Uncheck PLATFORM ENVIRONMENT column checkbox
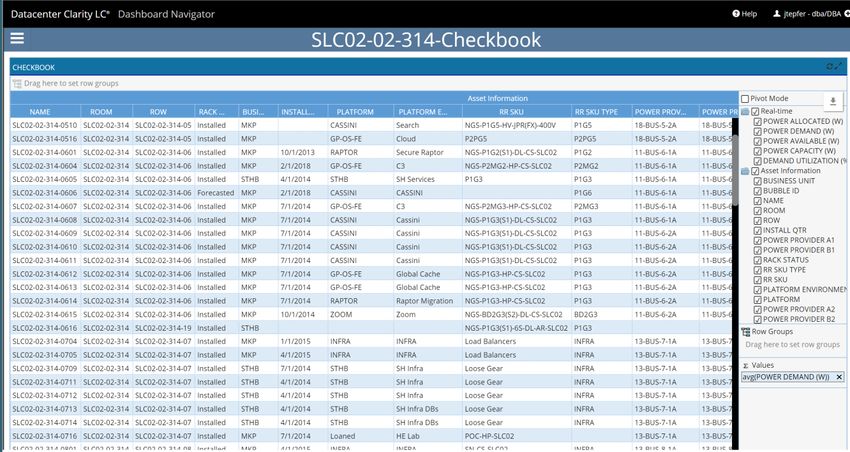Screen dimensions: 850x452 tap(758, 289)
